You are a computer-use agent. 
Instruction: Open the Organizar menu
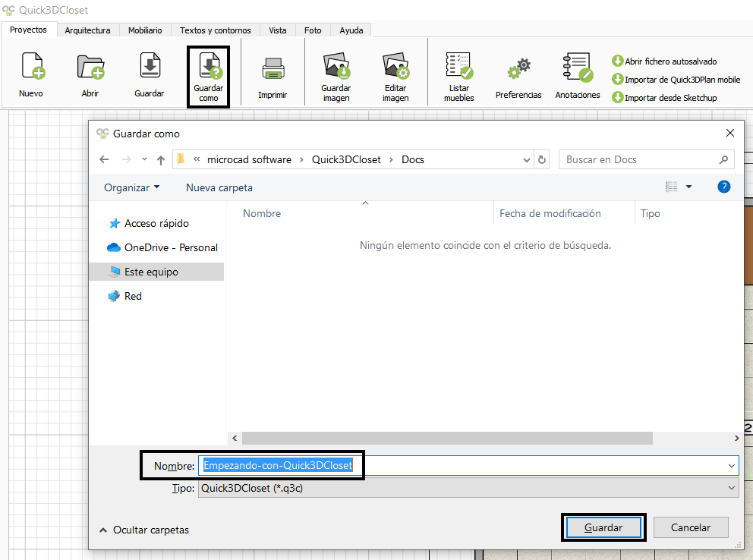click(131, 187)
